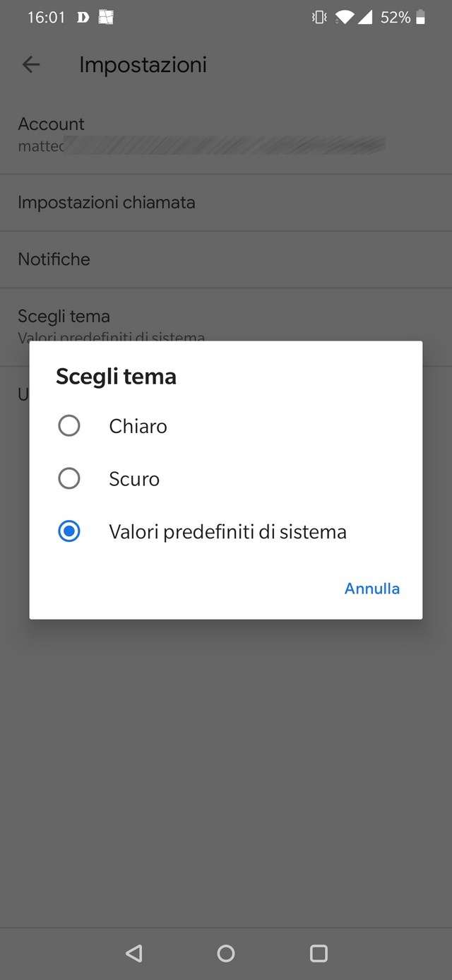
Task: Tap the D notification icon
Action: coord(83,18)
